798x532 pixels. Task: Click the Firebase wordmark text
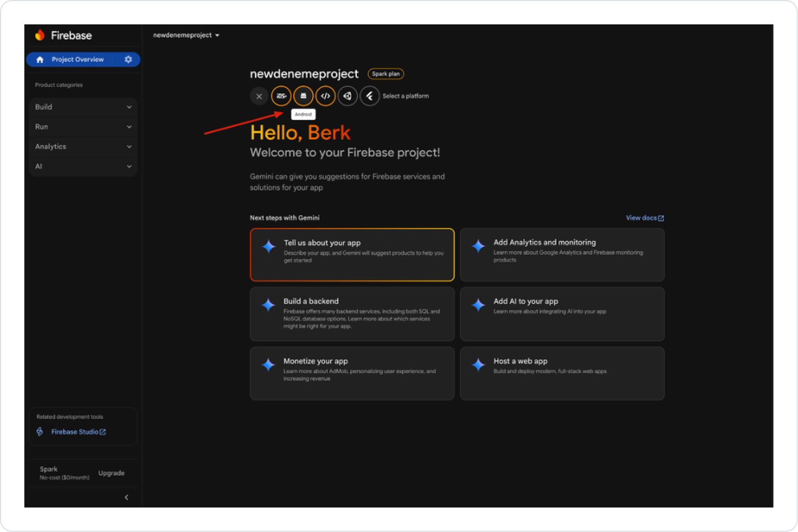[71, 35]
